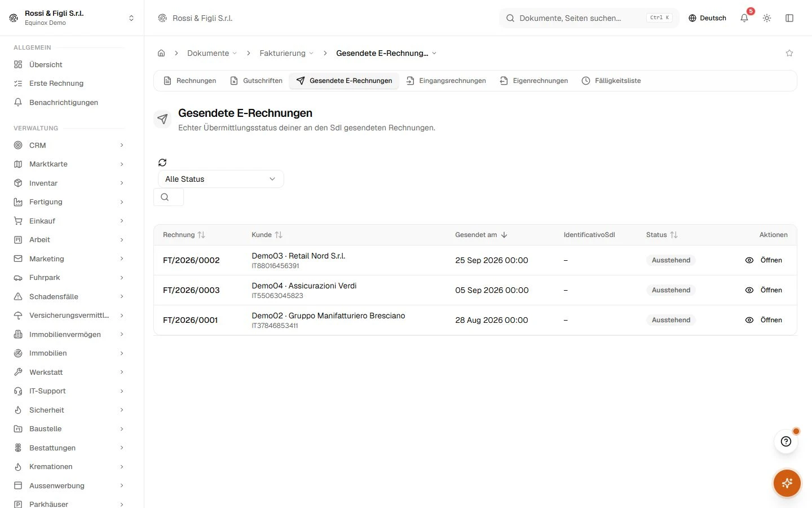812x508 pixels.
Task: Click the Dokumente, Seiten suchen search field
Action: coord(589,18)
